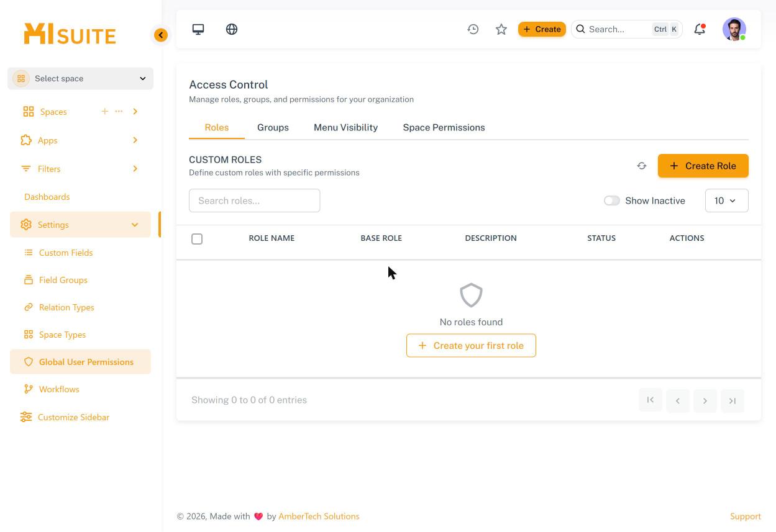776x532 pixels.
Task: Click the Customize Sidebar sliders icon
Action: click(26, 417)
